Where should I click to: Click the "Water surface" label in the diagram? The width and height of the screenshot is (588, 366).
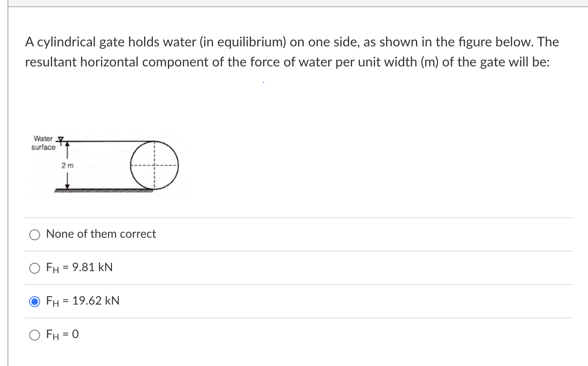(43, 143)
